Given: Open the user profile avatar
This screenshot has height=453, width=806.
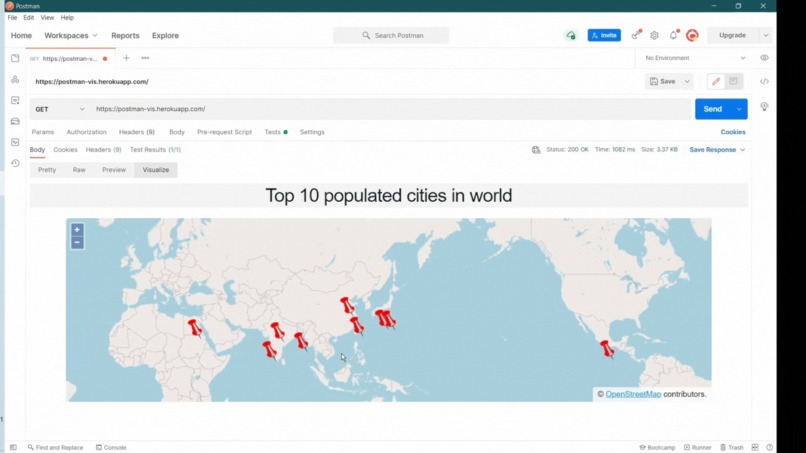Looking at the screenshot, I should (x=692, y=35).
